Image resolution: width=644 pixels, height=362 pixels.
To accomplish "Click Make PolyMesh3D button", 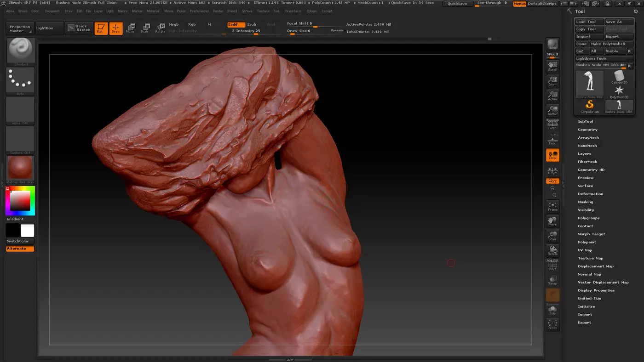I will pyautogui.click(x=611, y=44).
